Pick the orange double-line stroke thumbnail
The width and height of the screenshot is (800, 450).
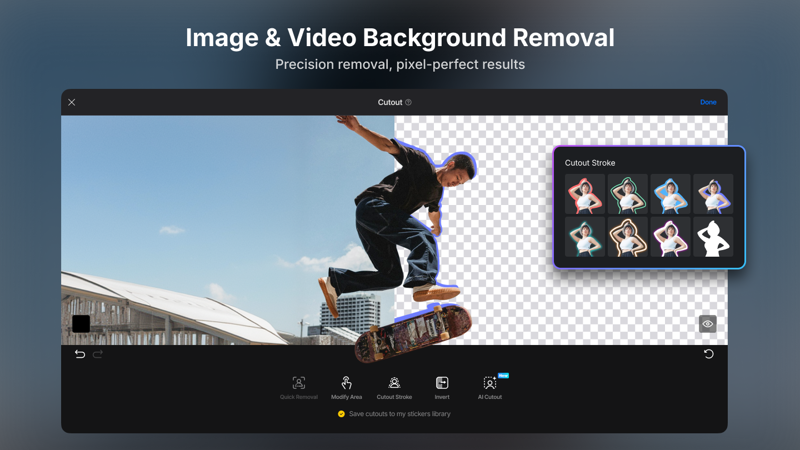[x=628, y=237]
